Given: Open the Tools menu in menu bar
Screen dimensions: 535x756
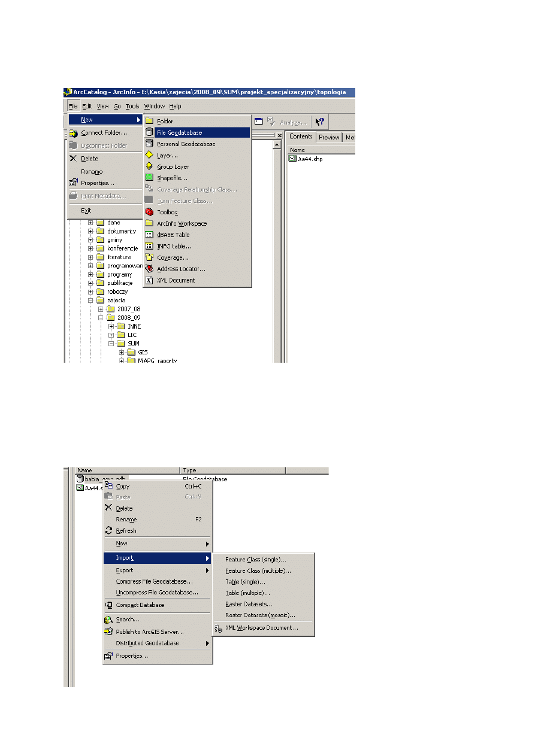Looking at the screenshot, I should click(132, 106).
